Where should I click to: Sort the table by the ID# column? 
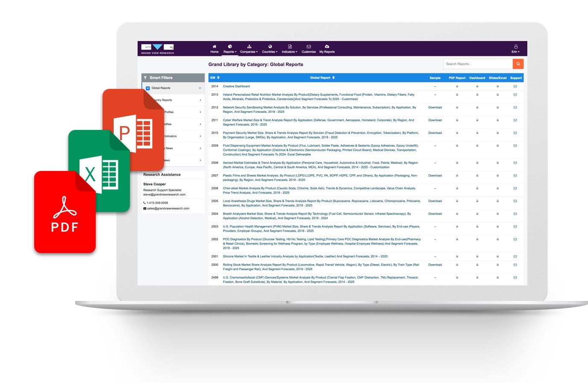click(214, 77)
